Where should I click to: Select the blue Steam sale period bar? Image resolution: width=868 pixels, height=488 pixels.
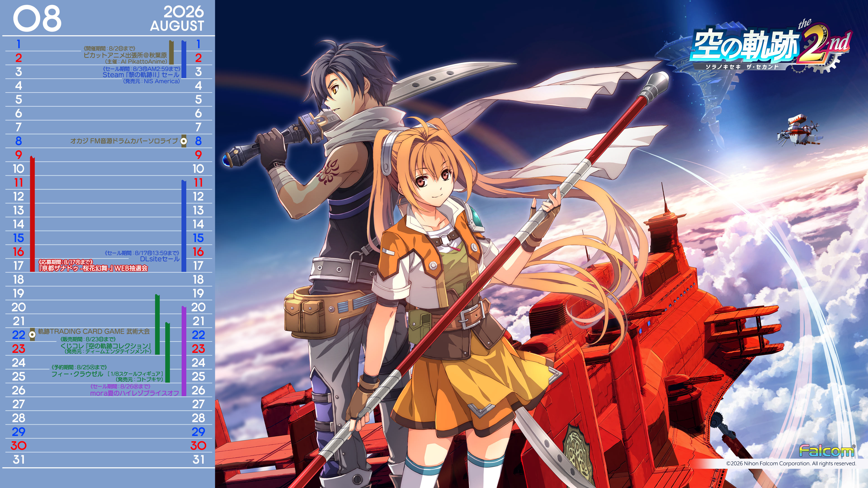(x=184, y=59)
